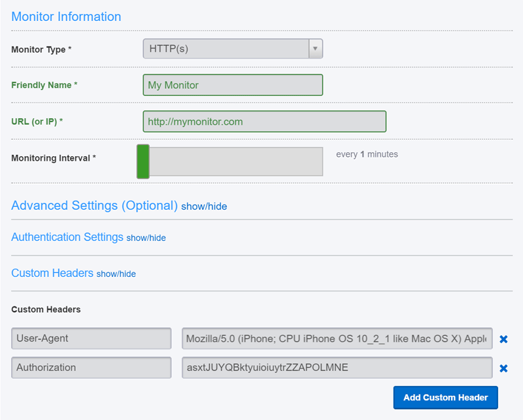Screen dimensions: 523x420
Task: Delete the Authorization custom header
Action: 503,368
